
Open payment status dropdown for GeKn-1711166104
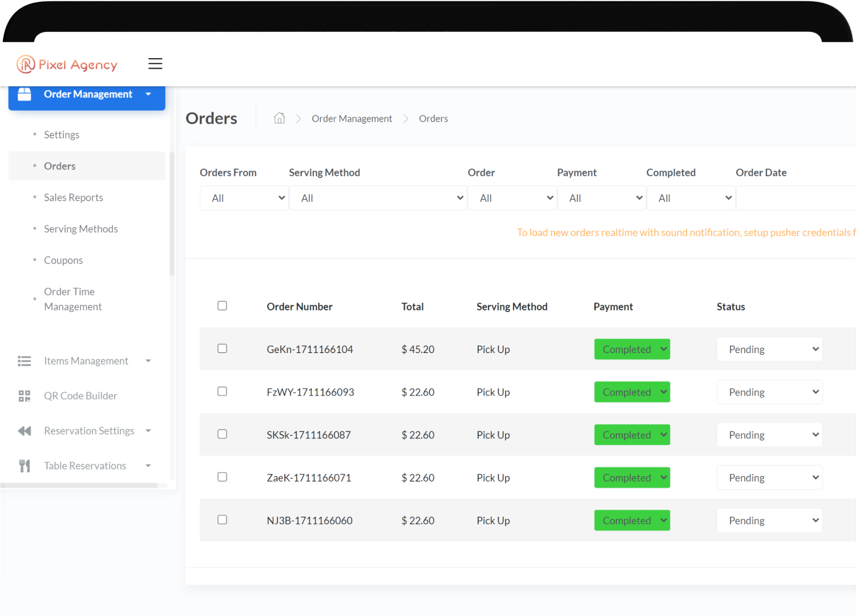[632, 349]
